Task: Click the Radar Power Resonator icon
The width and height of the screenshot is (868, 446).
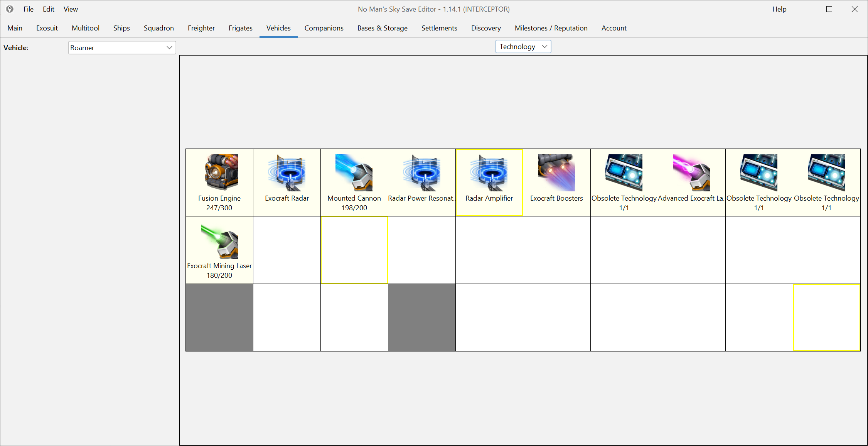Action: (421, 172)
